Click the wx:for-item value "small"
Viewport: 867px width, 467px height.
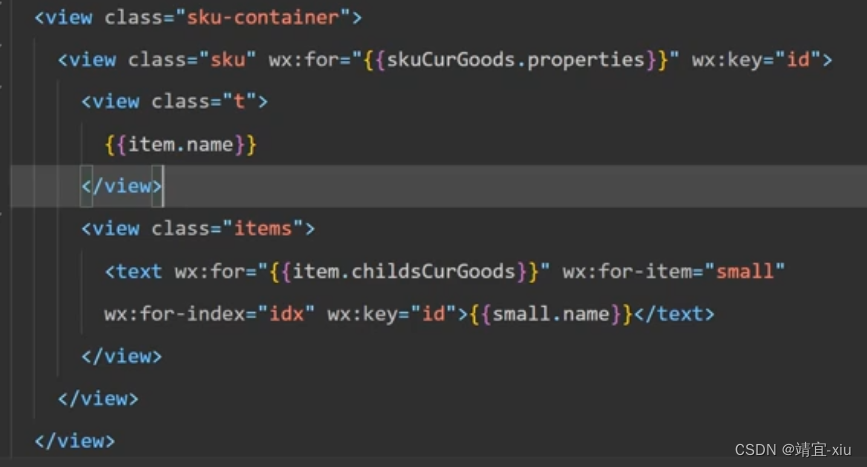745,271
